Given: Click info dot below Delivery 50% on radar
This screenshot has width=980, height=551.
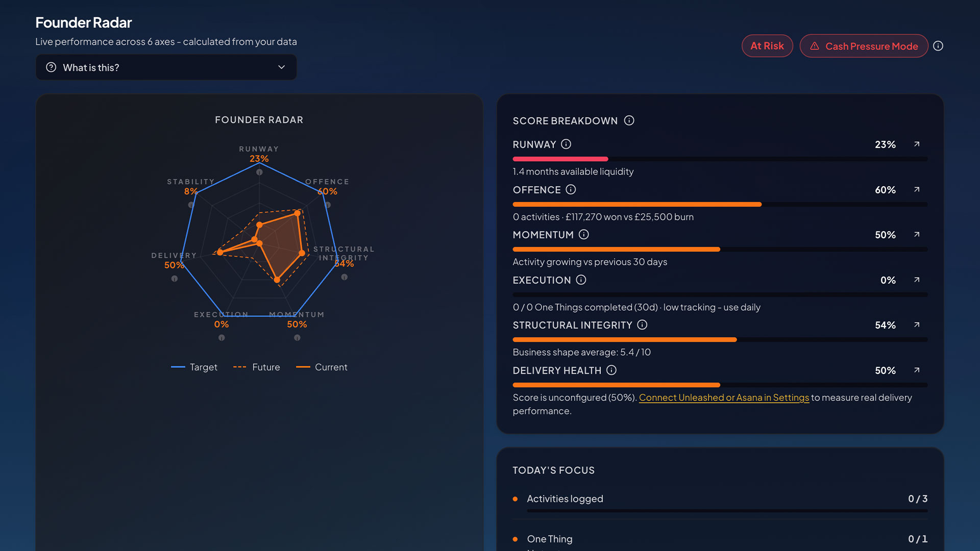Looking at the screenshot, I should [175, 279].
